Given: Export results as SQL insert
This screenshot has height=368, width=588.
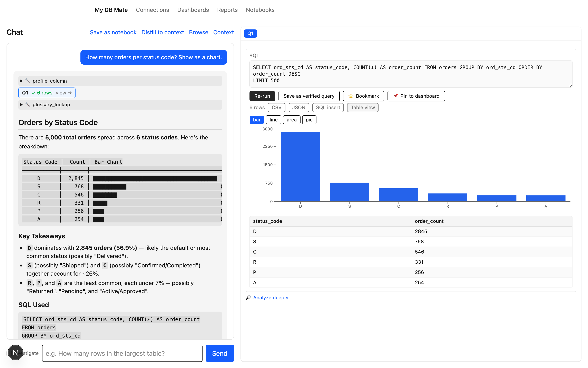Looking at the screenshot, I should point(328,108).
